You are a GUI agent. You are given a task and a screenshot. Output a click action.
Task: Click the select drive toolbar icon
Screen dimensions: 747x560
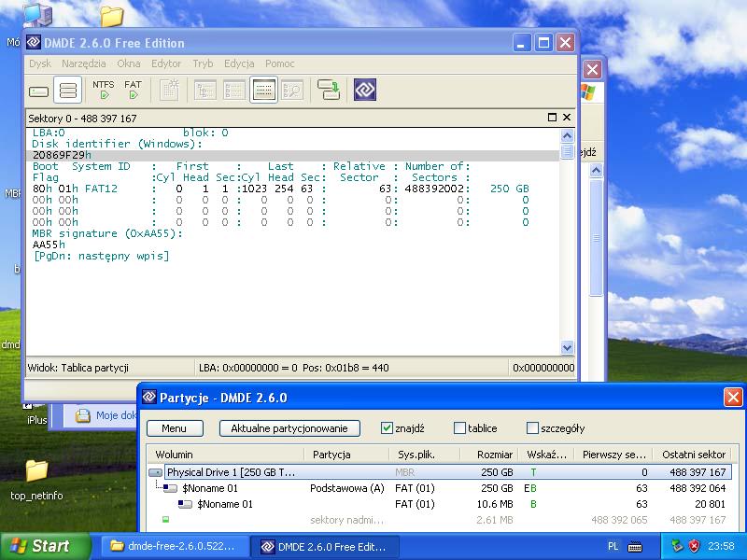pyautogui.click(x=38, y=91)
